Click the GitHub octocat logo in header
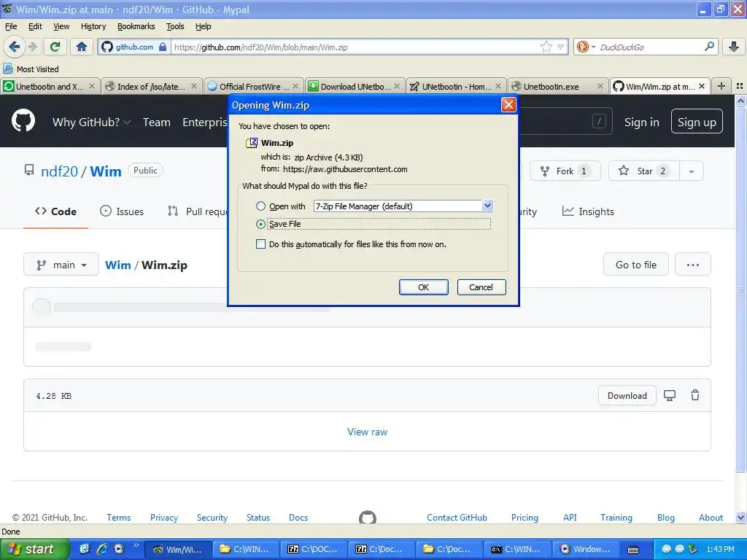This screenshot has width=747, height=560. click(23, 121)
